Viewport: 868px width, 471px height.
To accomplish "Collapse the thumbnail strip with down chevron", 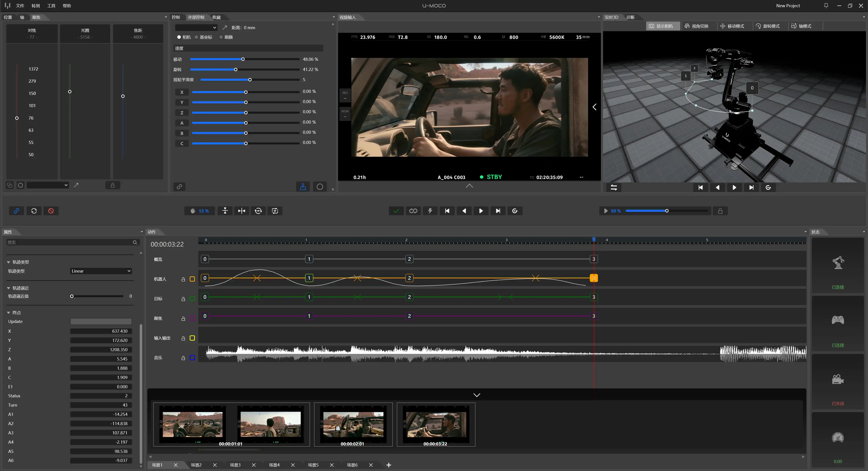I will click(476, 395).
